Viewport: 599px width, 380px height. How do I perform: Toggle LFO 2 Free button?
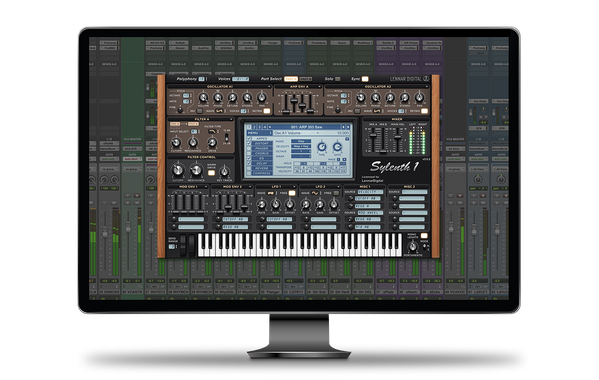[x=336, y=193]
